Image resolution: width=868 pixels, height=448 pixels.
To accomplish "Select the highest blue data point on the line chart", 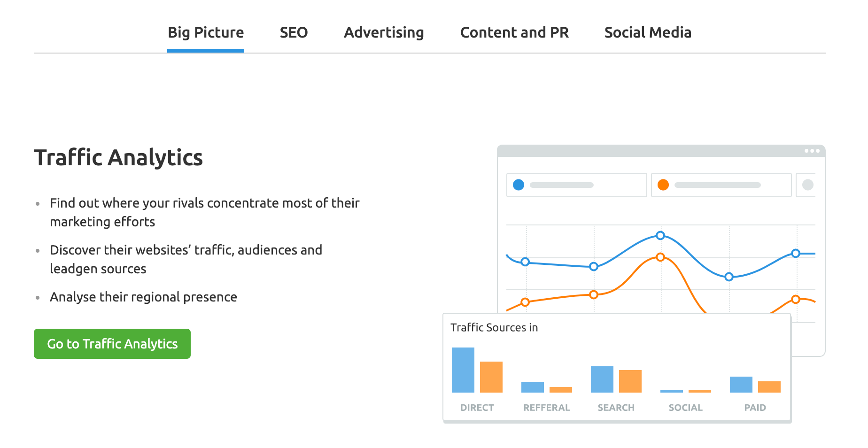I will pyautogui.click(x=660, y=235).
